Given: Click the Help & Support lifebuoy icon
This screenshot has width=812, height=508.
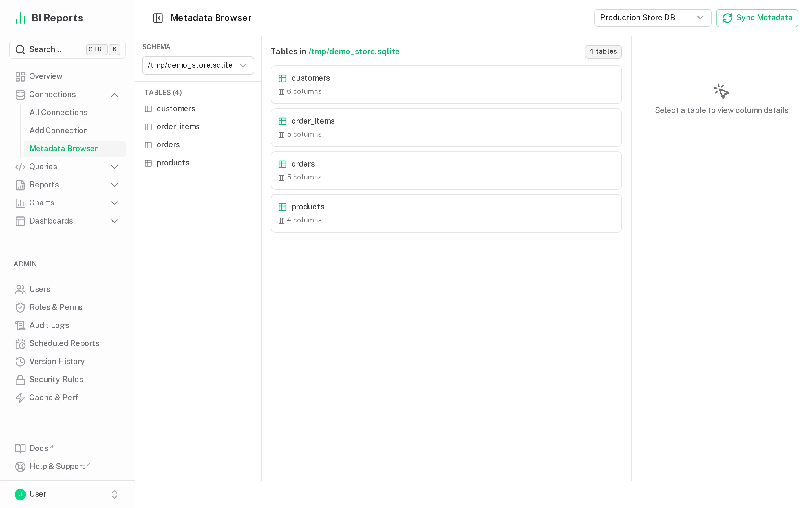Looking at the screenshot, I should click(x=20, y=467).
